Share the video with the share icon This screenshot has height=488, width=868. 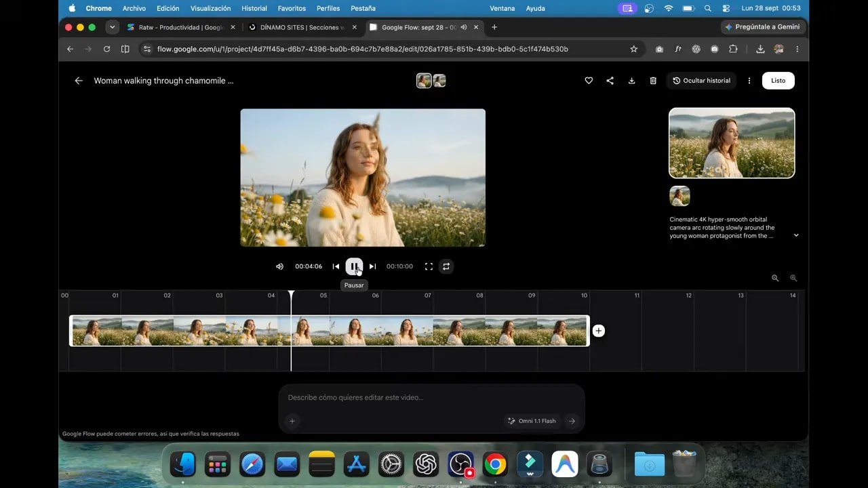(x=610, y=81)
